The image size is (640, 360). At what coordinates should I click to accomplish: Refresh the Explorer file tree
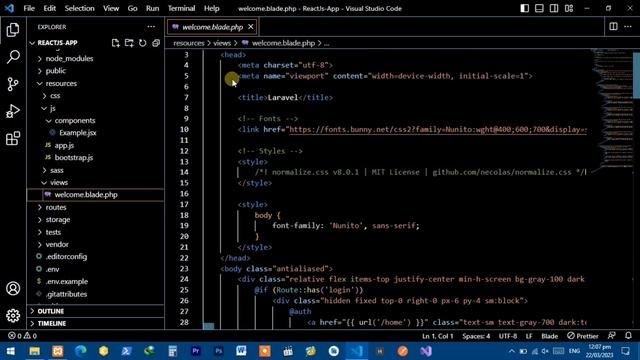142,43
